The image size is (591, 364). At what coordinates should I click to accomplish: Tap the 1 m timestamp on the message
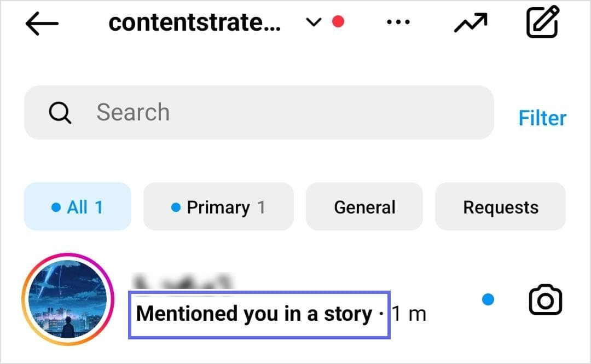click(409, 314)
